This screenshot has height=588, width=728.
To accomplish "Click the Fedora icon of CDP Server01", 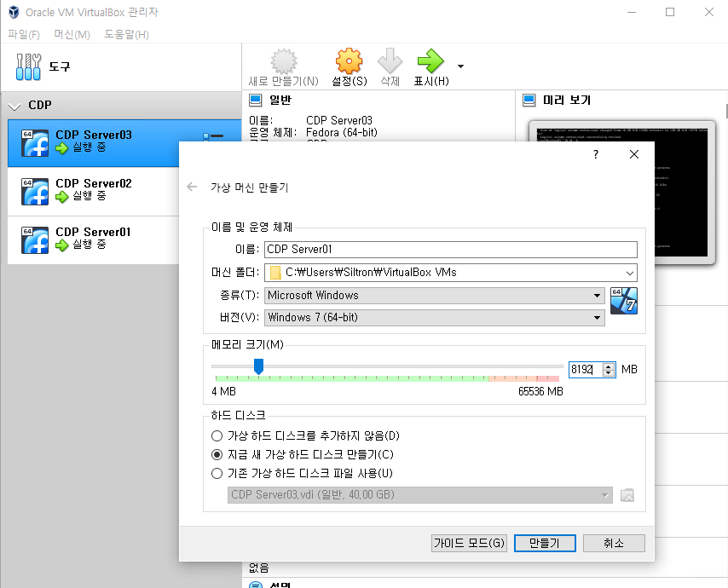I will point(35,240).
